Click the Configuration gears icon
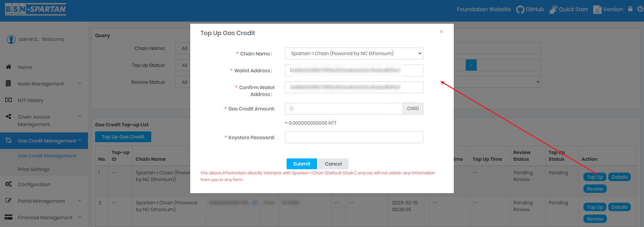Viewport: 644px width, 227px height. coord(9,184)
